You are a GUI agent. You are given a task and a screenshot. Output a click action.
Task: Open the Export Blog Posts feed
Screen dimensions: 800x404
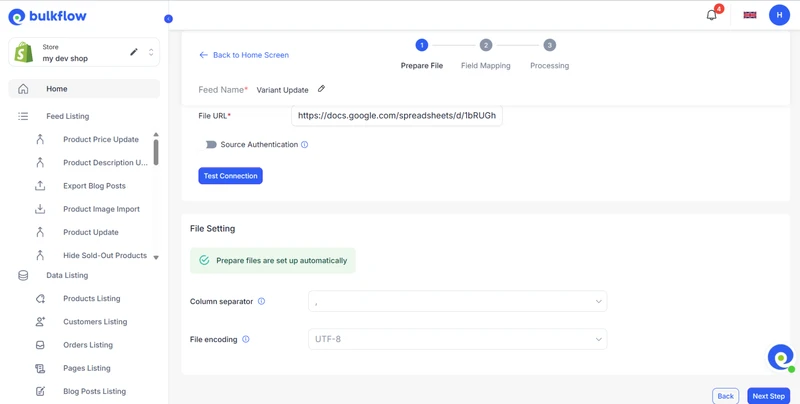pyautogui.click(x=94, y=186)
